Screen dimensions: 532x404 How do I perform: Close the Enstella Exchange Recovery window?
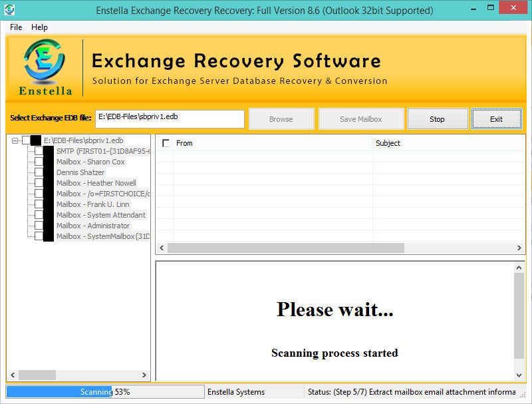point(513,7)
